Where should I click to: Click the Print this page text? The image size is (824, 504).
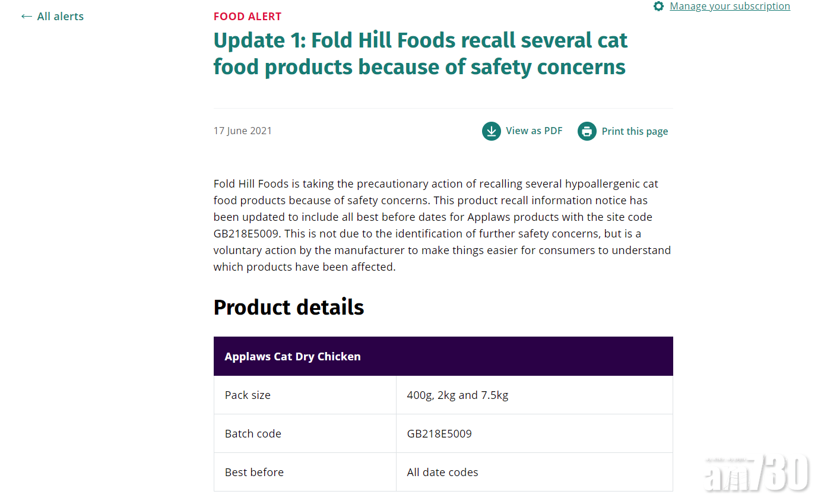pos(635,132)
